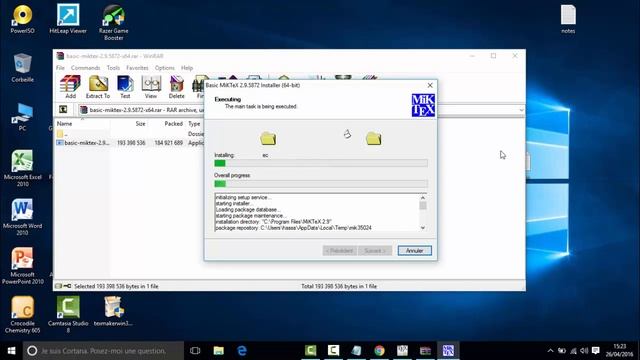
Task: Open Crocodile Chemistry 605 desktop icon
Action: (22, 314)
